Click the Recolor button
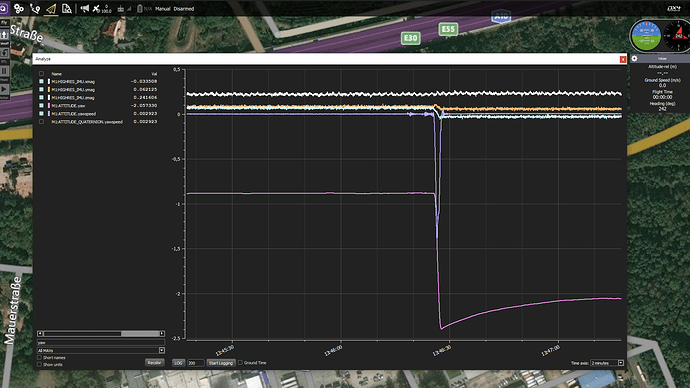Image resolution: width=690 pixels, height=388 pixels. coord(154,362)
